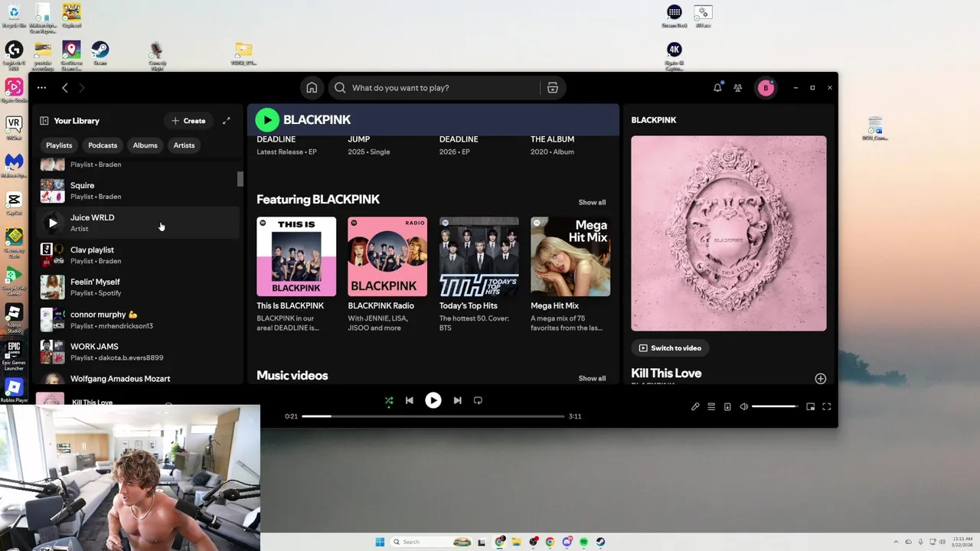
Task: Play BLACKPINK with the green header button
Action: [267, 119]
